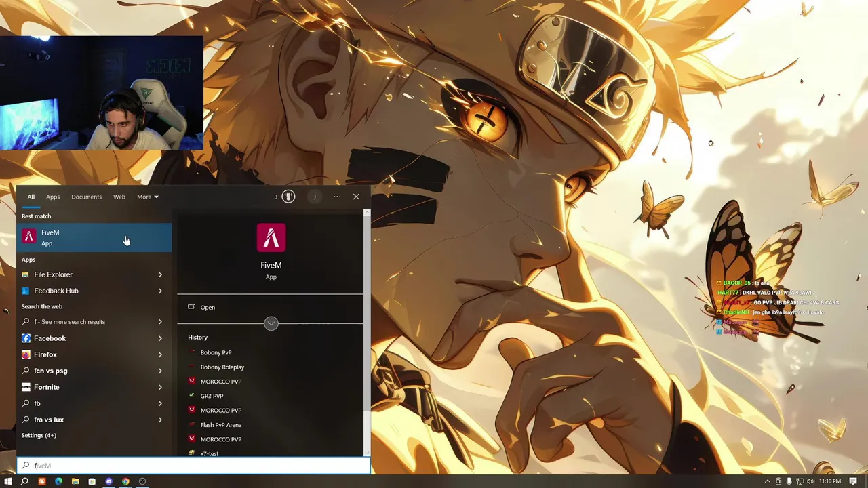Screen dimensions: 868x488
Task: Click the microphone tray icon
Action: click(x=789, y=481)
